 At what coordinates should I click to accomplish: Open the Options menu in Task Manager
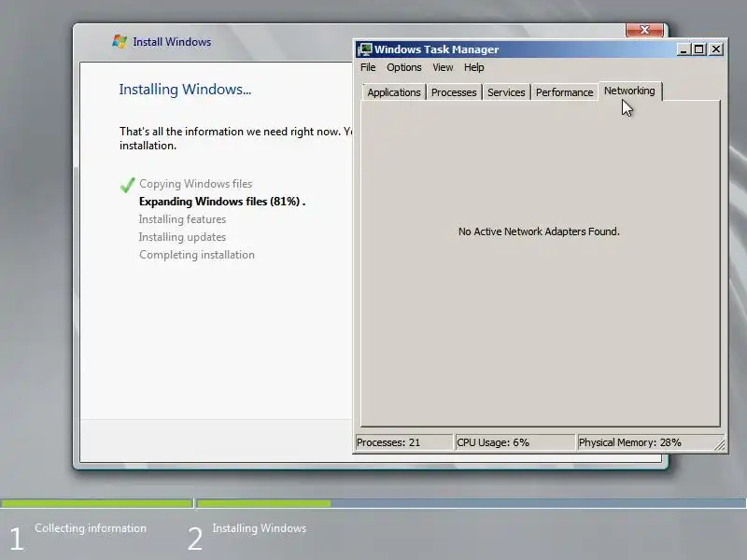[x=404, y=67]
